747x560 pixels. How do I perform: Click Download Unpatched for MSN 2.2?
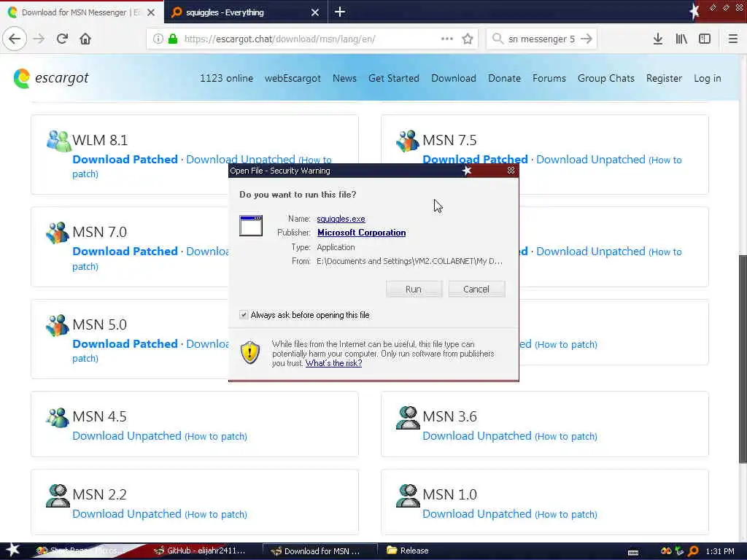(x=127, y=514)
